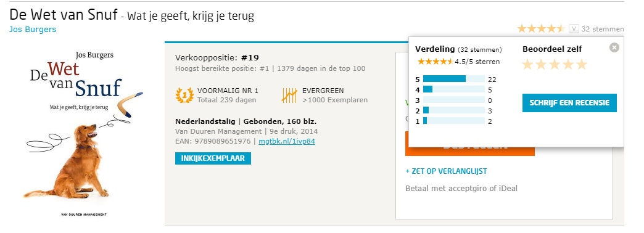This screenshot has width=644, height=233.
Task: Add book via Zet op verlanglijst
Action: click(446, 171)
